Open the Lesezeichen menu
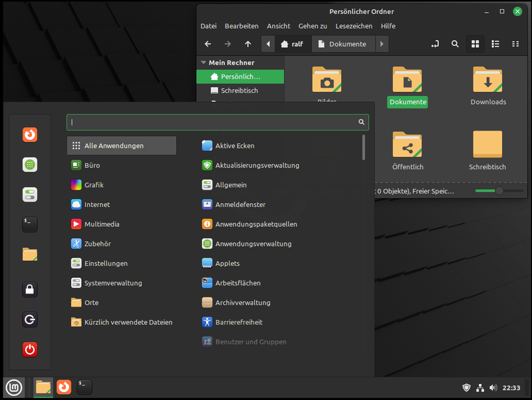 354,26
